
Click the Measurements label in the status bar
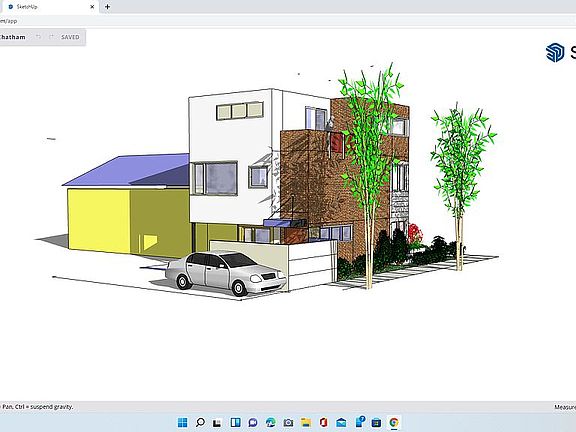pos(565,407)
